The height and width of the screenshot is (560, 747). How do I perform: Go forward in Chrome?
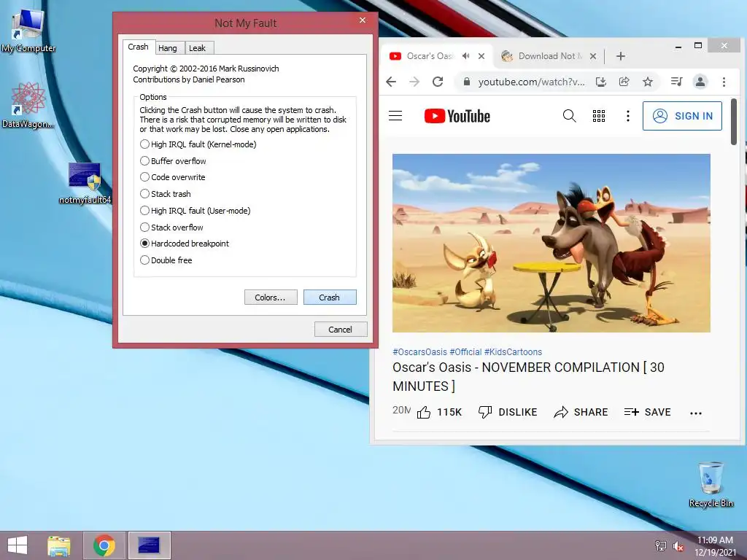414,82
